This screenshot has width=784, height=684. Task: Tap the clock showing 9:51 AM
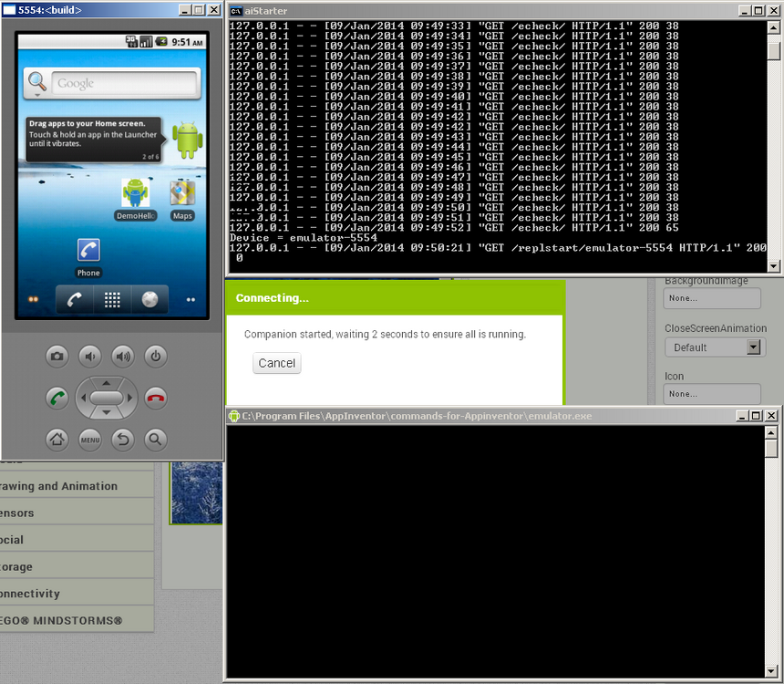(x=188, y=43)
